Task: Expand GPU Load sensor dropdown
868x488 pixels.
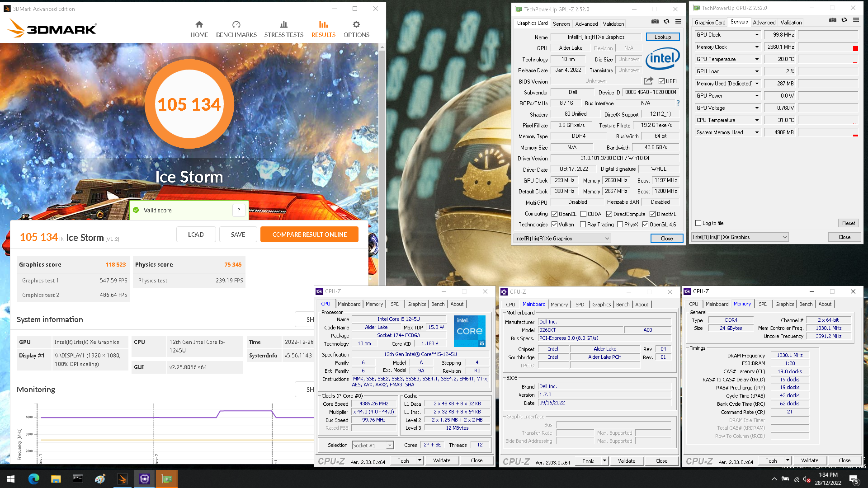Action: [x=756, y=71]
